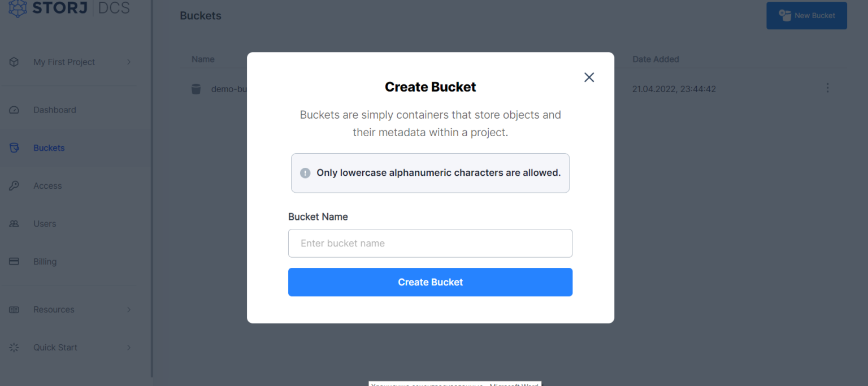Click the My First Project cube icon

(14, 62)
